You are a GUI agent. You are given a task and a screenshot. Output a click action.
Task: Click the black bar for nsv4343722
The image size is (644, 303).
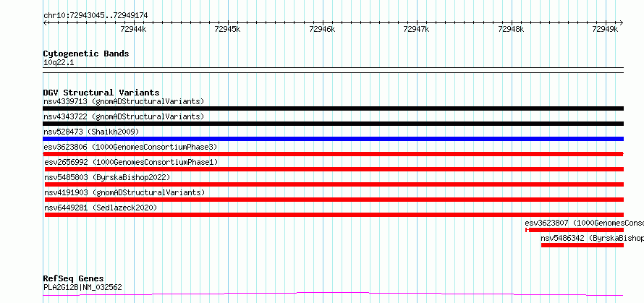[333, 124]
